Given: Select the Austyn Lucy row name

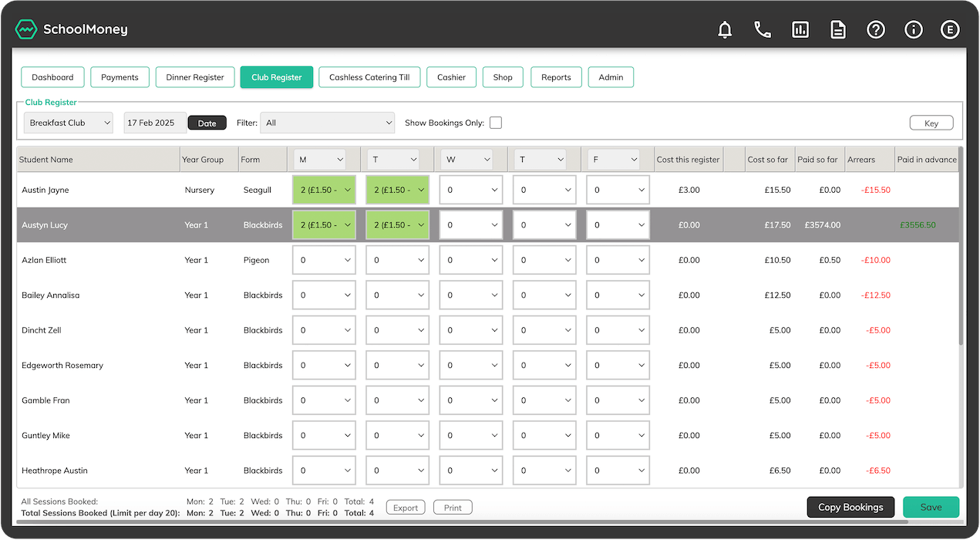Looking at the screenshot, I should point(45,225).
